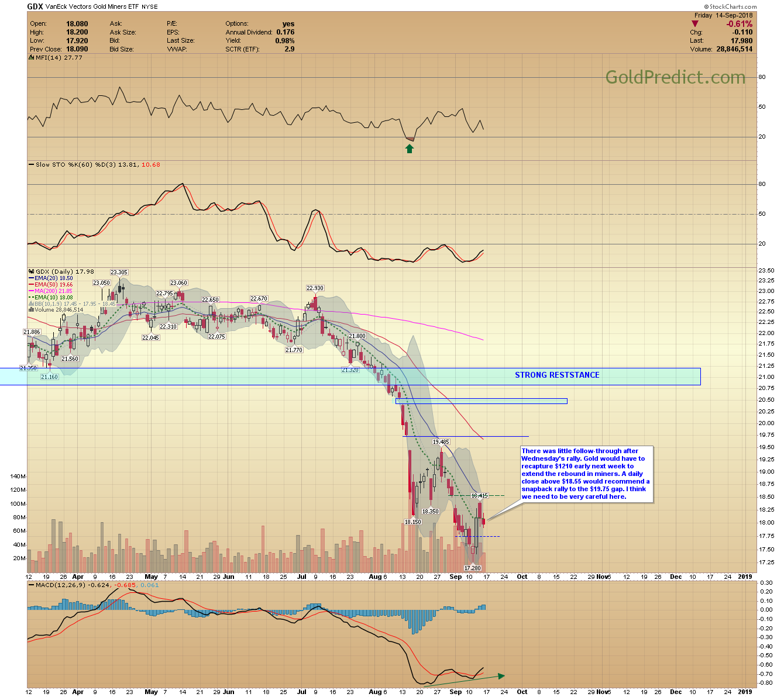
Task: Click the blue commentary box about Wednesday's rally
Action: pyautogui.click(x=586, y=474)
